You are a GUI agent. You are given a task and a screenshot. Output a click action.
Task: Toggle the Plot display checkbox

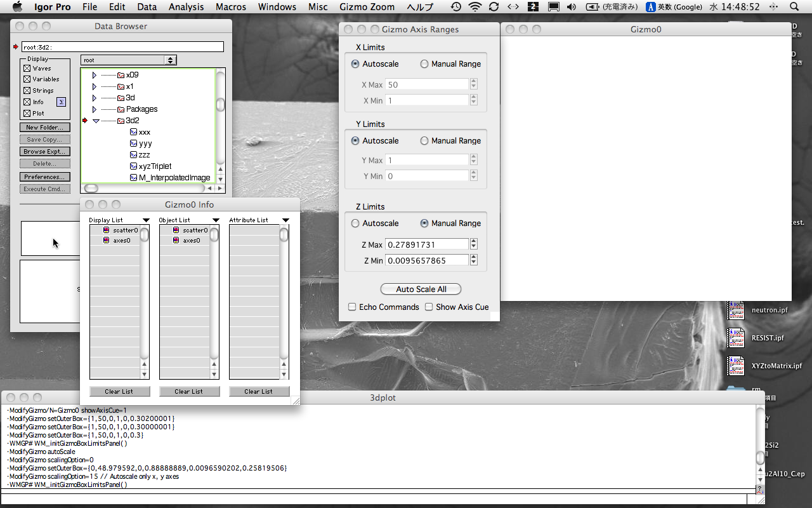(x=27, y=113)
